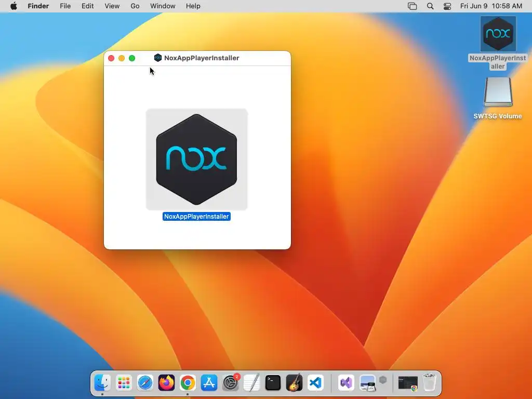
Task: Click the NoxAppPlayerInstaller window title text
Action: (x=202, y=58)
